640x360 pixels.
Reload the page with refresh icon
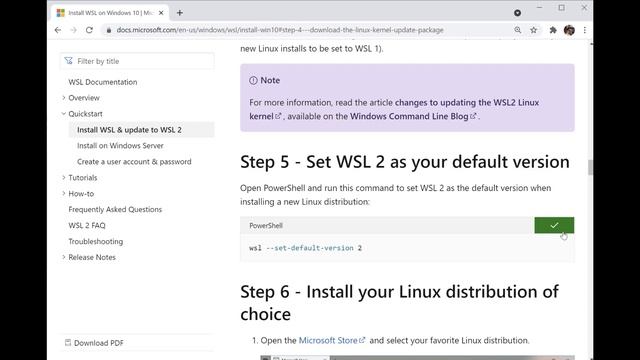(89, 30)
